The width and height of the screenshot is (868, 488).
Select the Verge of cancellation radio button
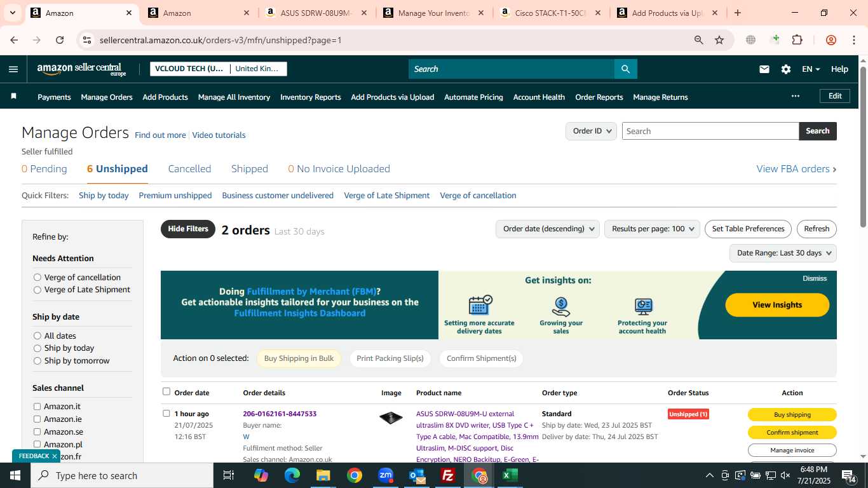pyautogui.click(x=37, y=277)
